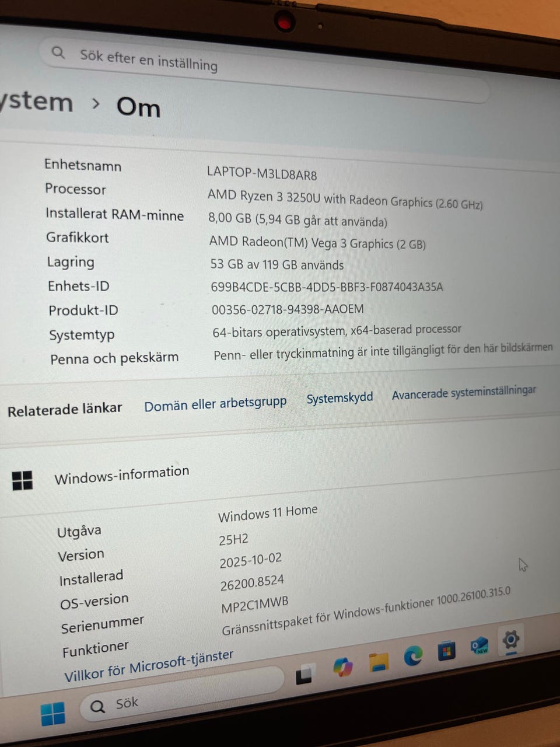Click the 'Grafikkort' label

[x=78, y=238]
